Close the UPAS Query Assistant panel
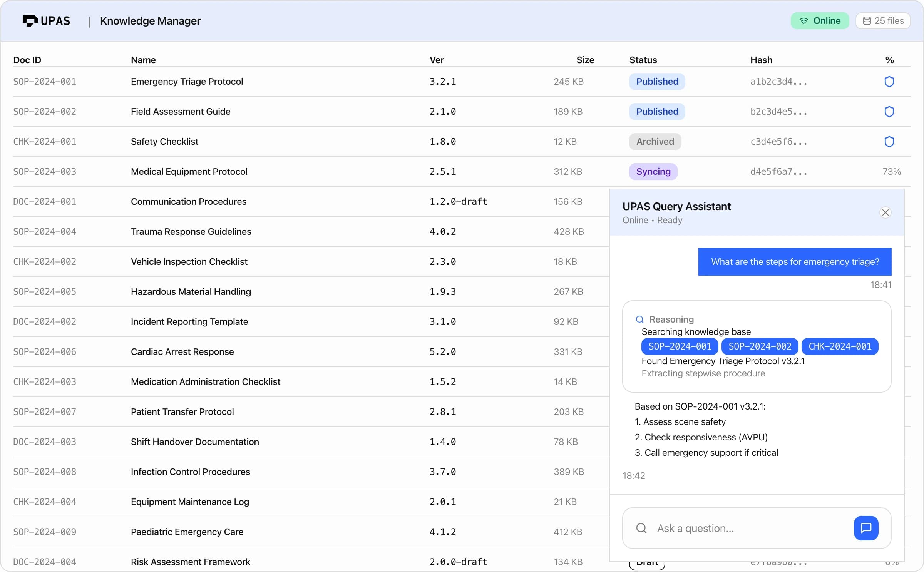924x572 pixels. [885, 212]
